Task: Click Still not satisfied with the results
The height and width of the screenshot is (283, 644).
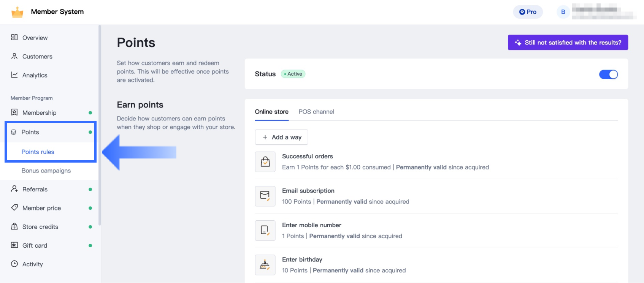Action: click(x=568, y=43)
